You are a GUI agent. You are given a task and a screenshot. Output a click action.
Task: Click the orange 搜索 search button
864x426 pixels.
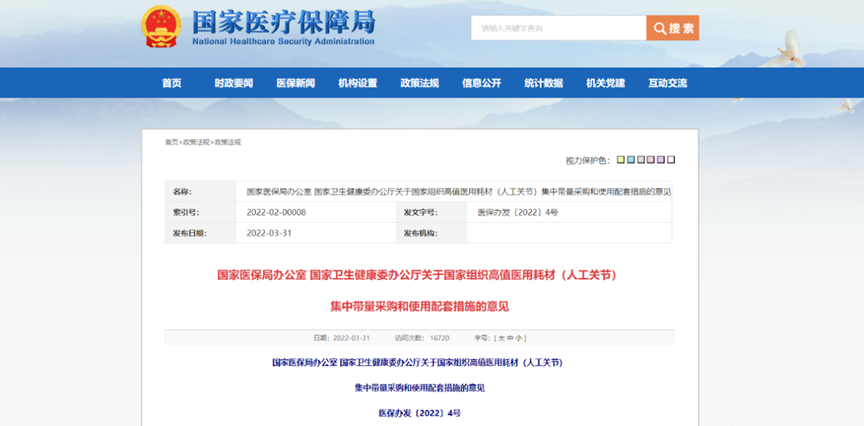click(673, 28)
